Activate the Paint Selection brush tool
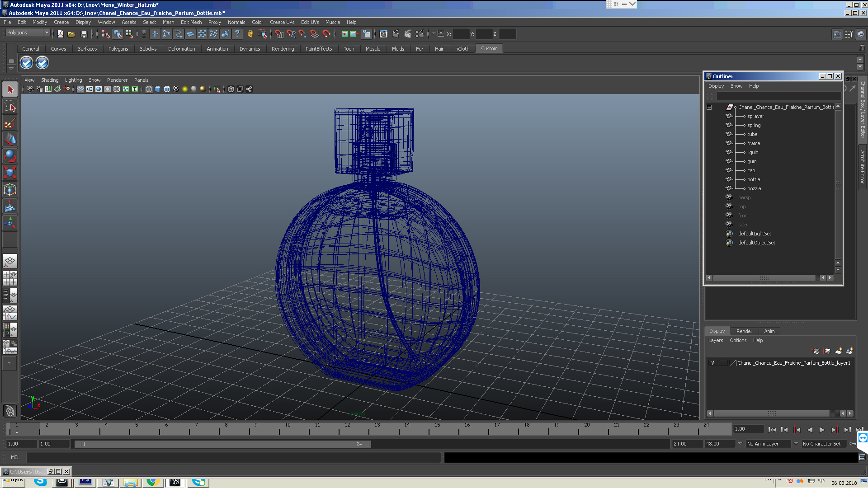The width and height of the screenshot is (868, 488). [10, 123]
